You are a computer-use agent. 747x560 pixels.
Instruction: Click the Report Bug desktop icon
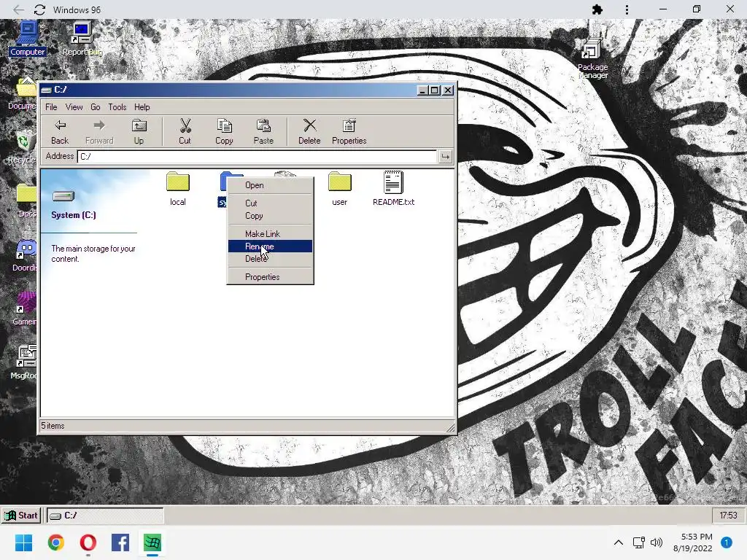(x=82, y=39)
